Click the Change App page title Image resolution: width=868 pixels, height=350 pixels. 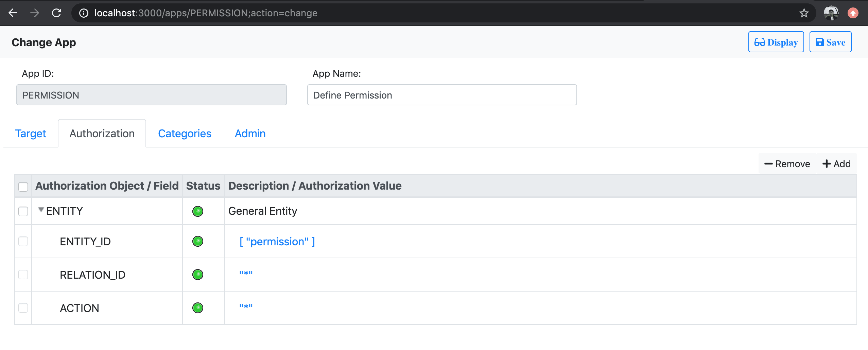click(x=44, y=42)
